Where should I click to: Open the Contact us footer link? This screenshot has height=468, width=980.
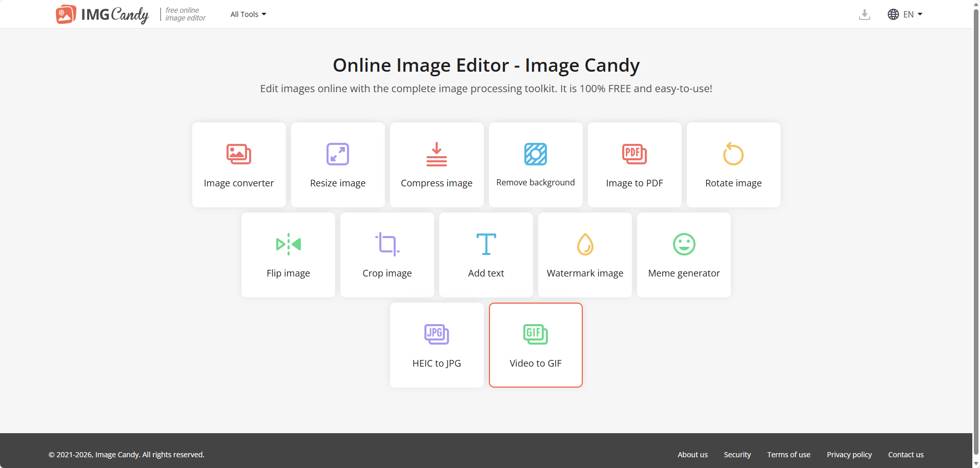(x=906, y=455)
